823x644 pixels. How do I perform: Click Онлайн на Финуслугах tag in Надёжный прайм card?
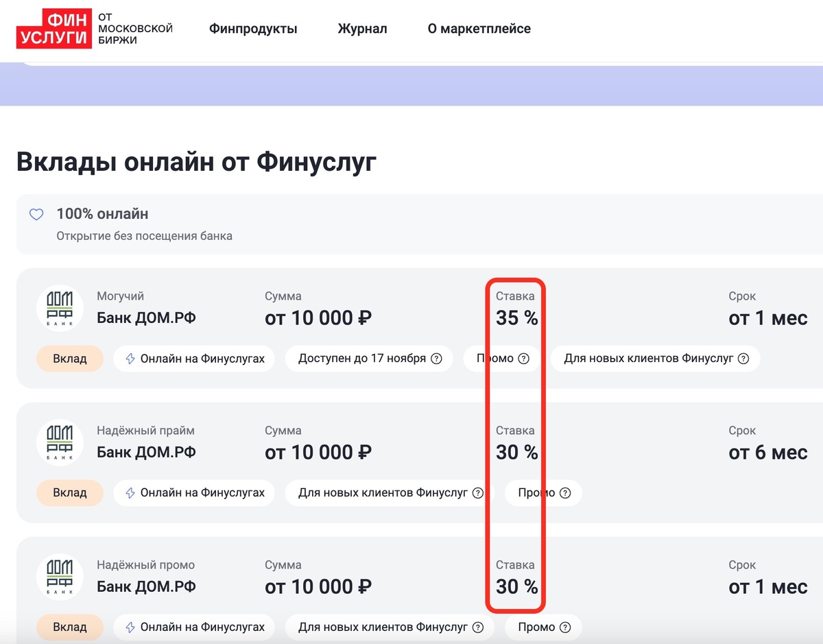(194, 492)
